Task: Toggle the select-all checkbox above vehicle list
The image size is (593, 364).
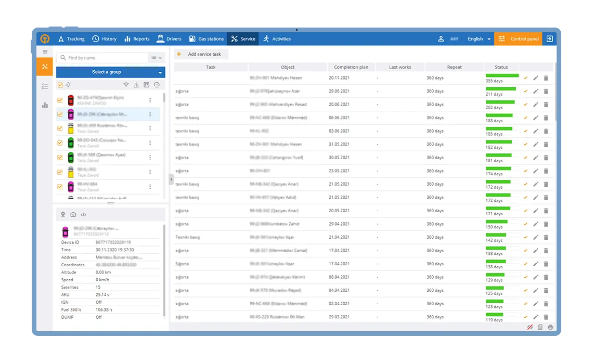Action: pos(60,85)
